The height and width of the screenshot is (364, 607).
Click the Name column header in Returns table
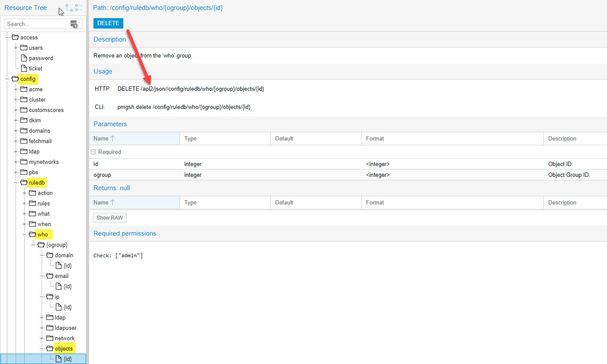134,202
